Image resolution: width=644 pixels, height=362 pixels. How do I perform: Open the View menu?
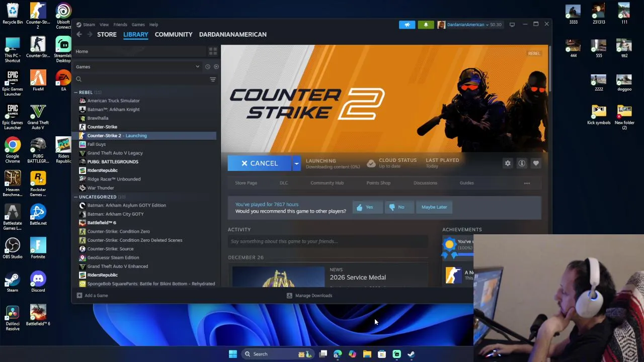tap(104, 25)
